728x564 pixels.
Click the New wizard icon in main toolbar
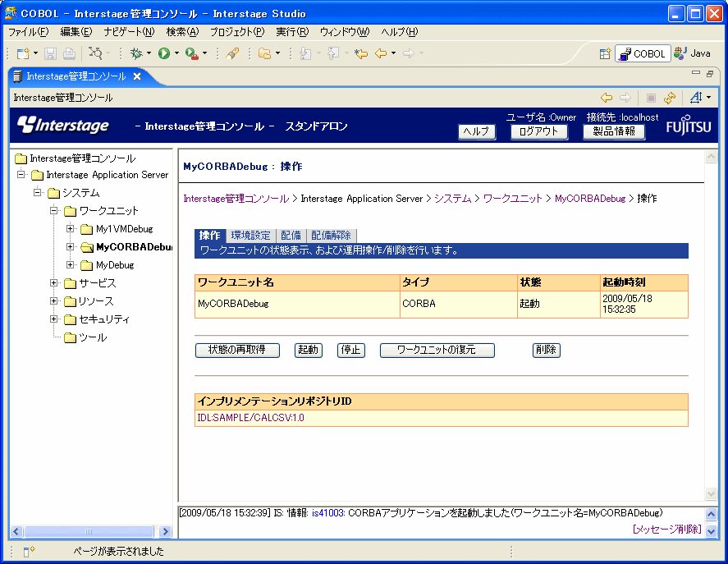(x=22, y=54)
